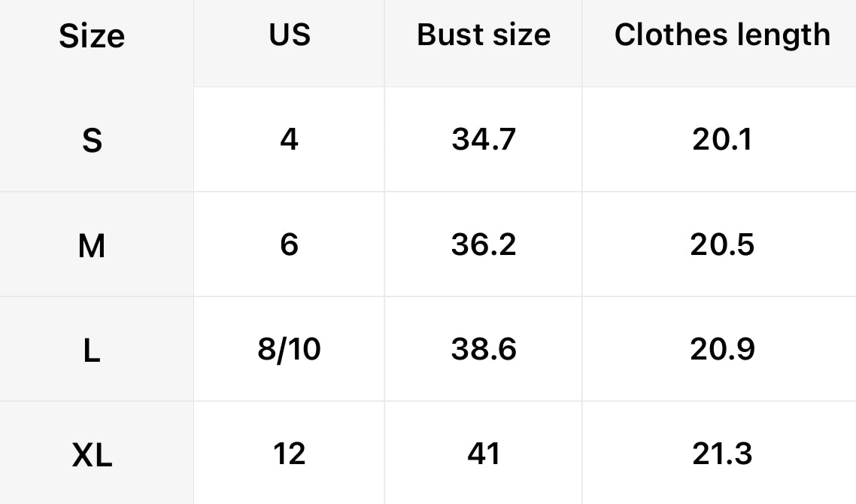
Task: Click the M size row label
Action: coord(92,245)
